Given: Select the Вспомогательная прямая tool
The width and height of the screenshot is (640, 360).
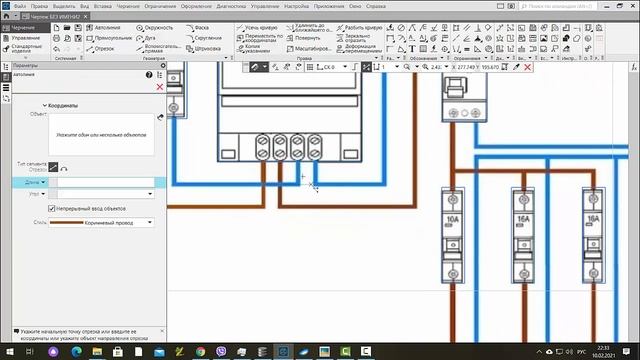Looking at the screenshot, I should [x=158, y=49].
